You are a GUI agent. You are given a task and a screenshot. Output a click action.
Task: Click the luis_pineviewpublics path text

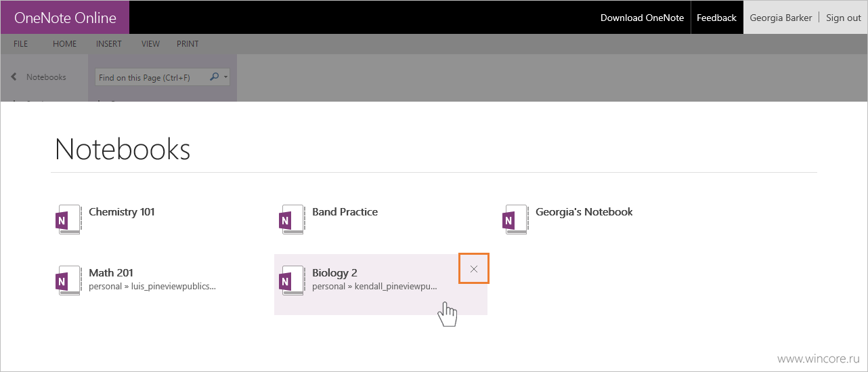point(152,286)
